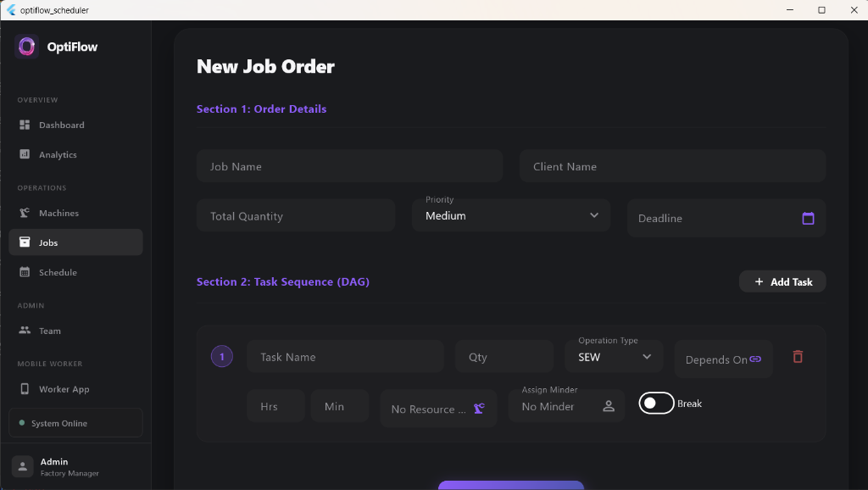
Task: Click the Task Name input
Action: click(x=346, y=357)
